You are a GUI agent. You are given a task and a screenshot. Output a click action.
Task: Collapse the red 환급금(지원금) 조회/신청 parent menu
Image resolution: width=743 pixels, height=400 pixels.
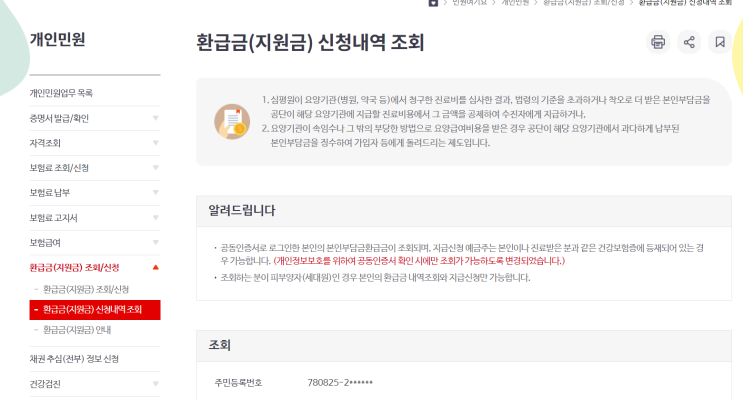[x=95, y=268]
